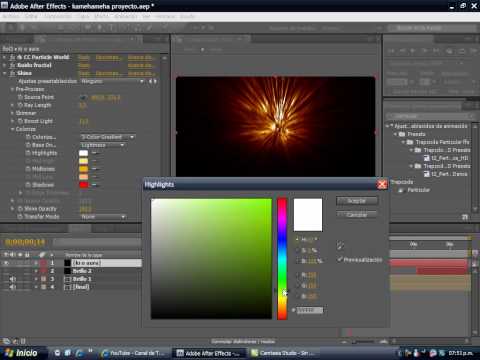Select the G green radio button
Screen dimensions: 480x360
coord(297,285)
